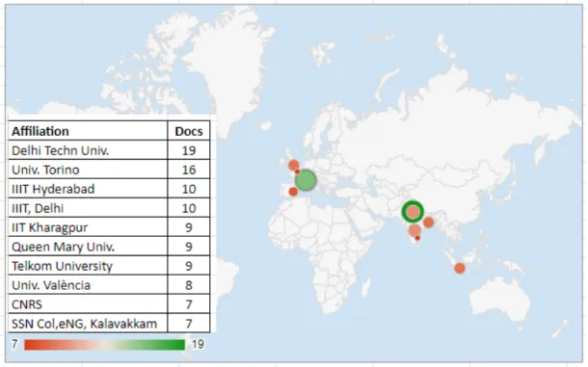The image size is (588, 367).
Task: Select the orange bubble over Spain
Action: [x=293, y=192]
